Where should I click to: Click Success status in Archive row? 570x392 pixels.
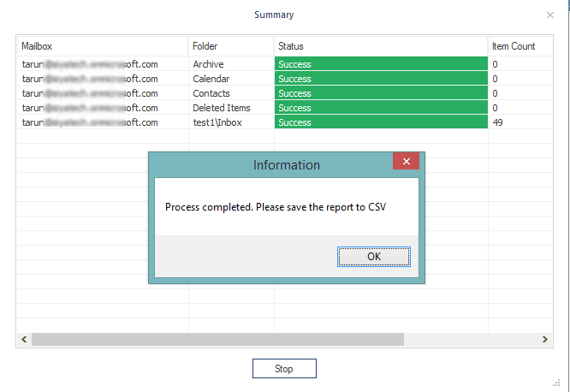click(x=381, y=63)
